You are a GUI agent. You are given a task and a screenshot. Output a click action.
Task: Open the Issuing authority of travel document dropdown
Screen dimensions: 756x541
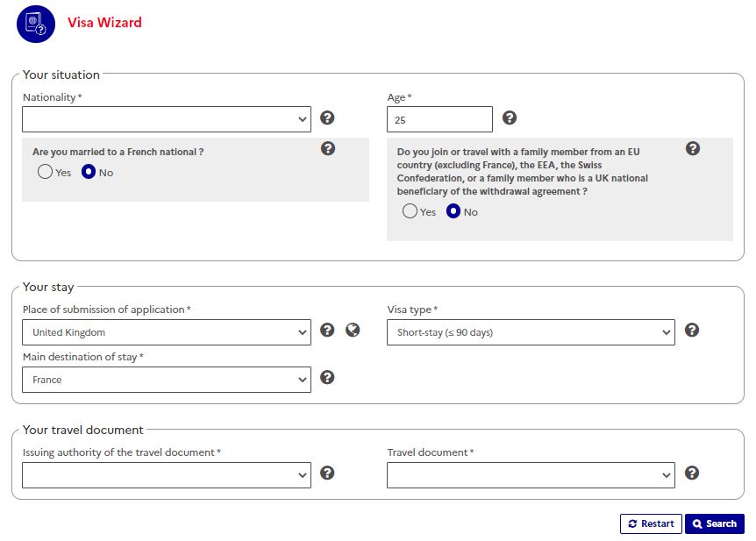click(167, 475)
